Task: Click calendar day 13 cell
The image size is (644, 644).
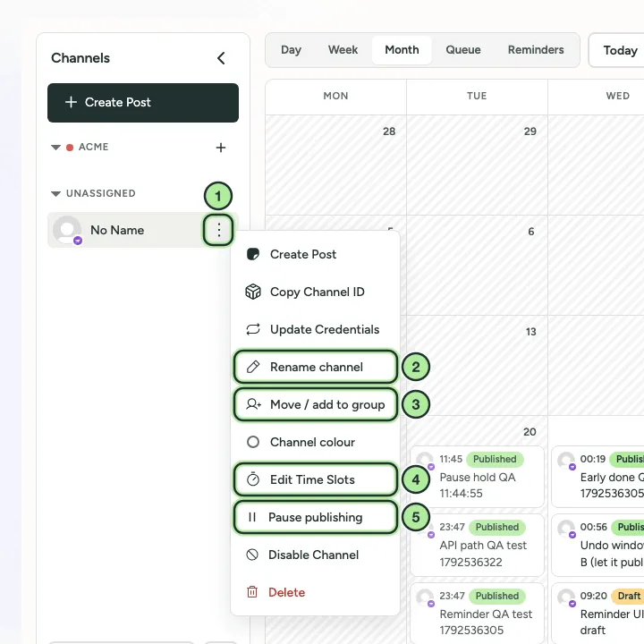Action: [x=477, y=365]
